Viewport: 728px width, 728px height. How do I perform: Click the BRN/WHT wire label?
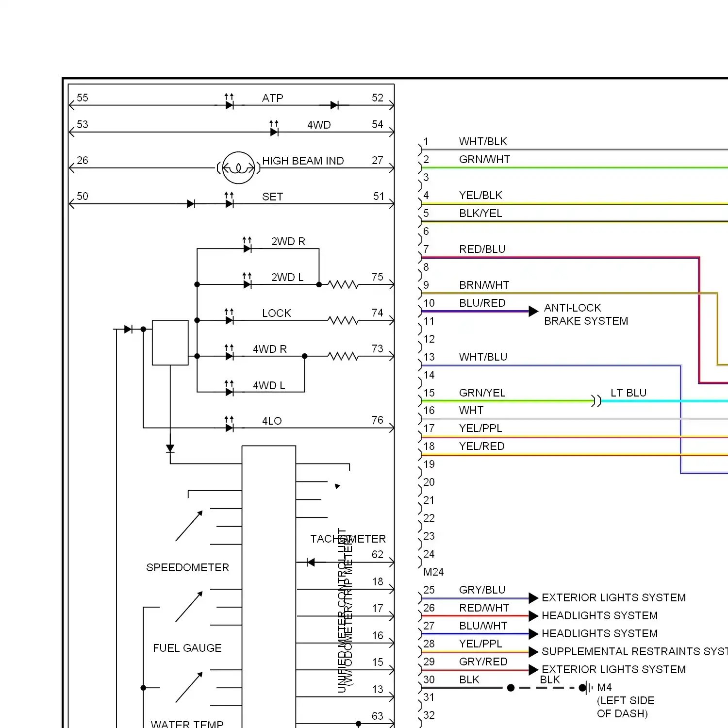(484, 285)
